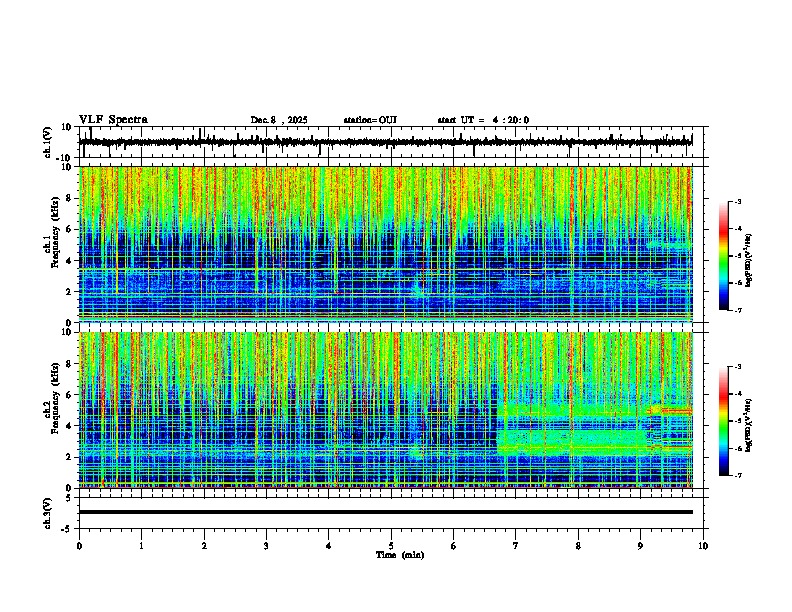Viewport: 792px width, 612px height.
Task: Click the "Time (min)" x-axis label
Action: (x=400, y=555)
